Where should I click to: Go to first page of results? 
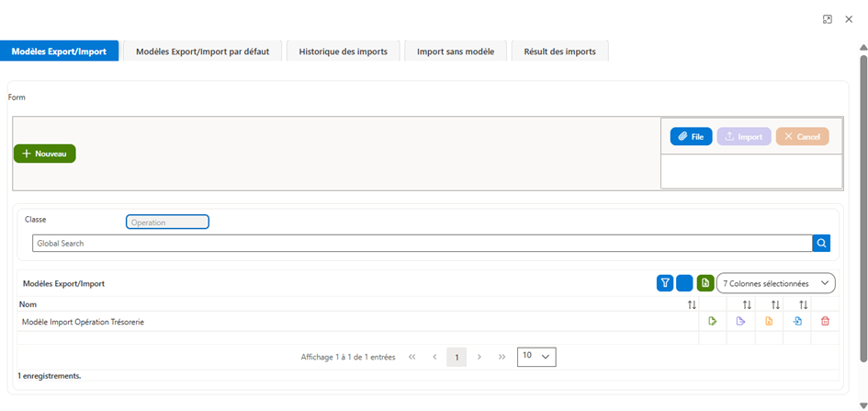pyautogui.click(x=411, y=358)
